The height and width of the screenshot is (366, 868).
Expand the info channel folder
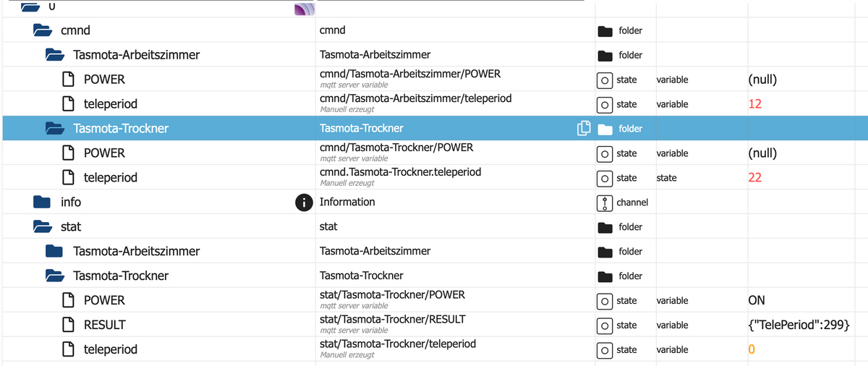43,203
